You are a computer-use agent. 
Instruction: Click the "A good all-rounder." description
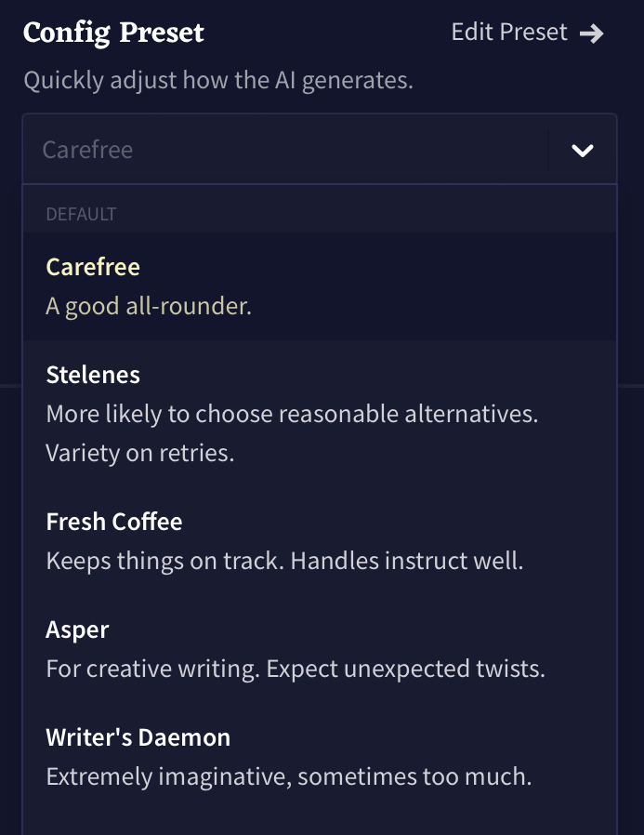click(149, 306)
